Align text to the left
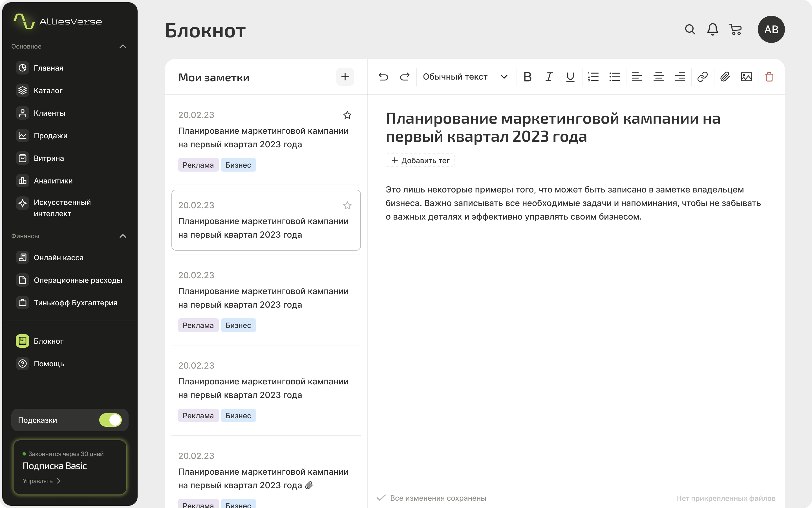The height and width of the screenshot is (508, 812). [637, 77]
